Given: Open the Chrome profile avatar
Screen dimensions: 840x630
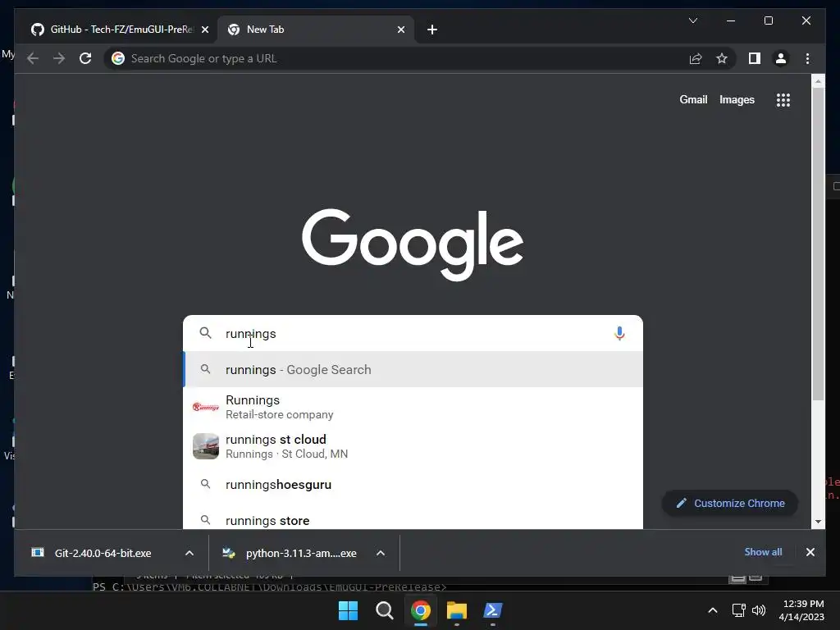Looking at the screenshot, I should point(781,58).
